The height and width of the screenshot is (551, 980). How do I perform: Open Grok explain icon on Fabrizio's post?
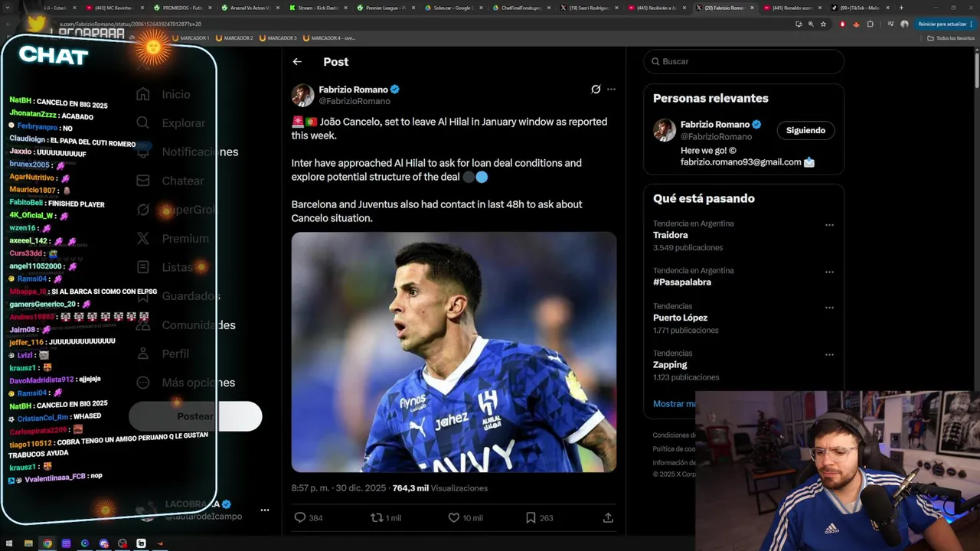[596, 90]
